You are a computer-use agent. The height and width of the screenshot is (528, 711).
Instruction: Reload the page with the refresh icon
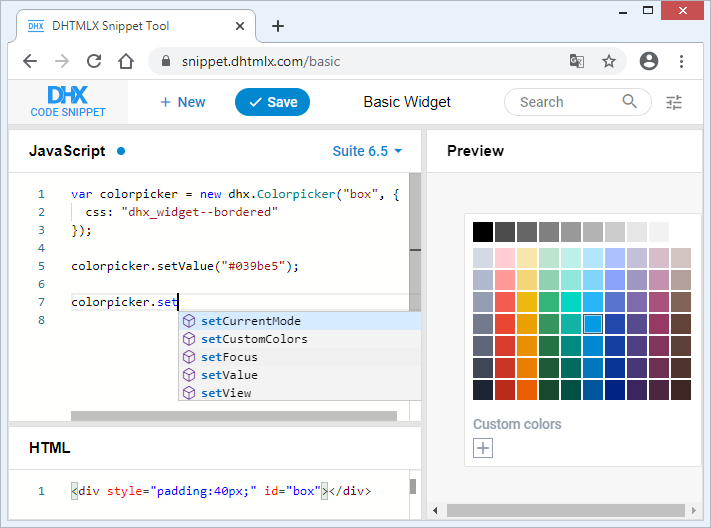[94, 61]
